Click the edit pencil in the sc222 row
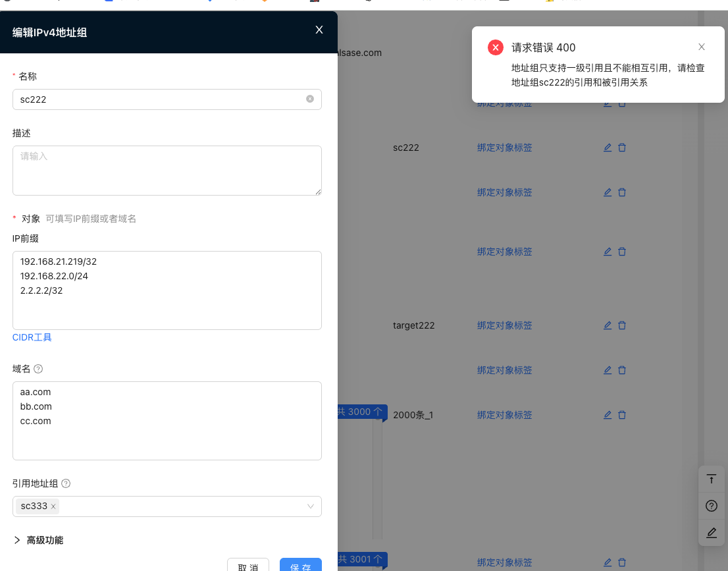The height and width of the screenshot is (571, 728). point(608,148)
